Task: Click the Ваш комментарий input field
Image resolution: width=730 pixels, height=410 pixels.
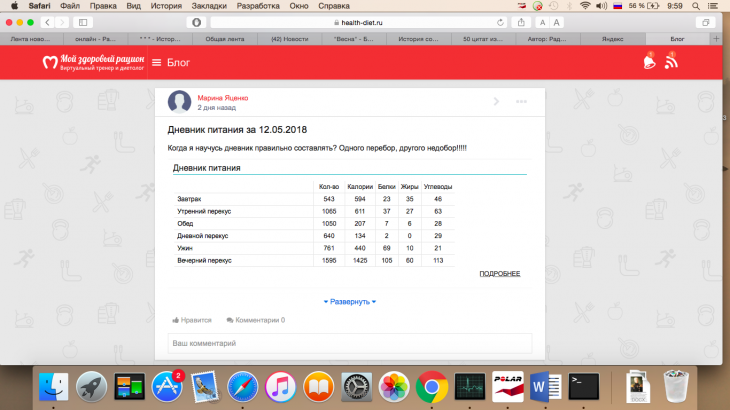Action: click(x=349, y=343)
